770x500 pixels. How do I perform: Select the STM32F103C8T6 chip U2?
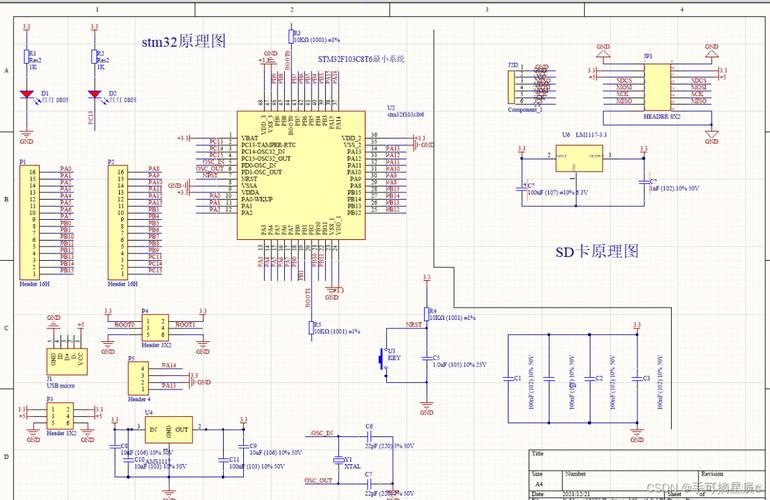[x=300, y=172]
